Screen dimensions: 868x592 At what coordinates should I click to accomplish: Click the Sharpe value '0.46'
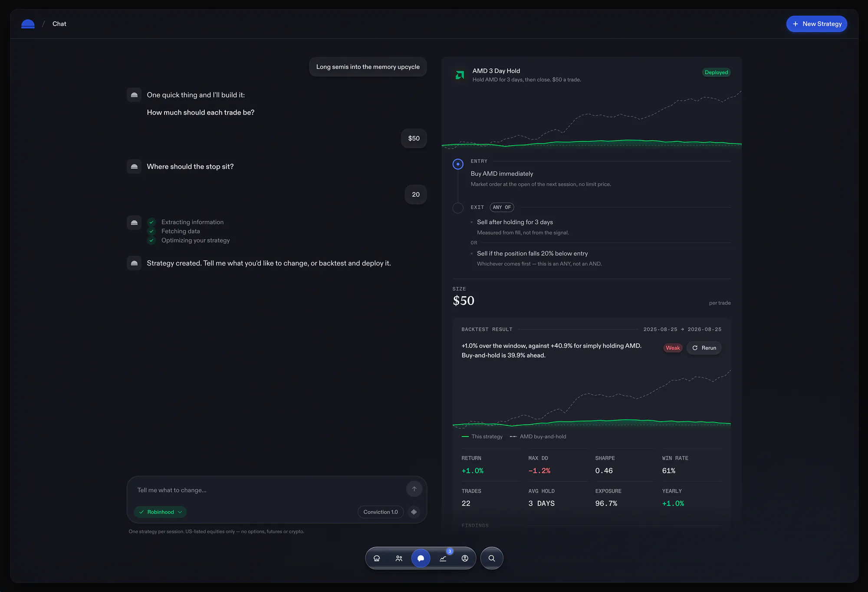click(x=604, y=471)
